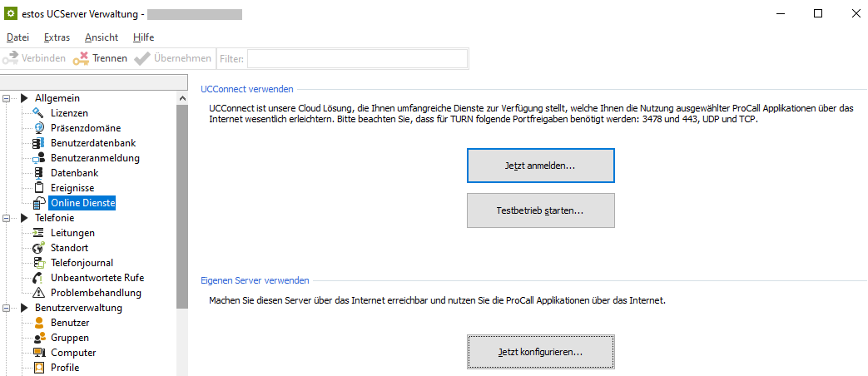
Task: Collapse the Telefonie tree node
Action: [x=7, y=218]
